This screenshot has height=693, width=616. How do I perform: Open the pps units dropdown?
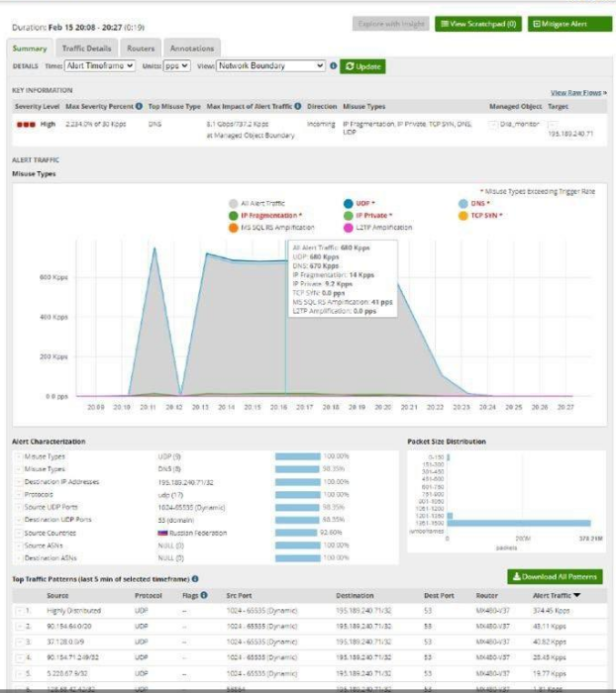pyautogui.click(x=176, y=66)
